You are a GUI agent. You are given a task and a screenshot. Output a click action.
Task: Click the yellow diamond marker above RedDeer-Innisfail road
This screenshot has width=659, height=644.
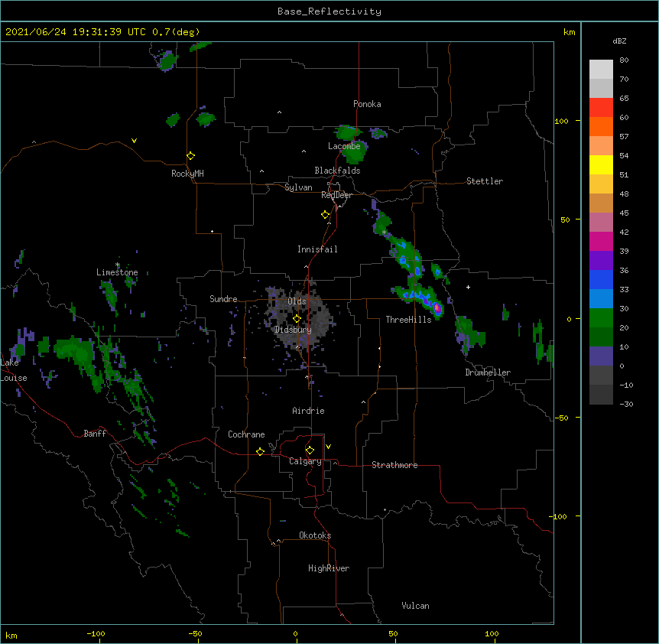click(325, 215)
